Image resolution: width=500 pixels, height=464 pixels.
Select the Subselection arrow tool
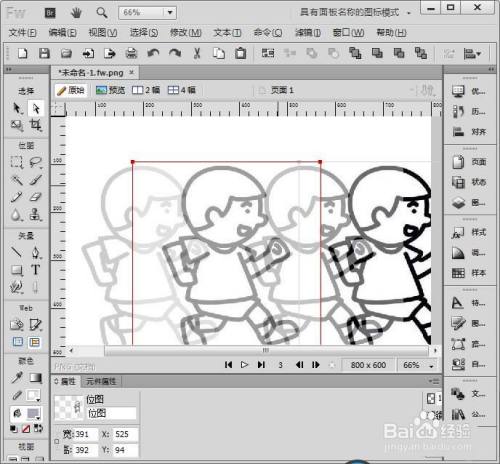35,108
